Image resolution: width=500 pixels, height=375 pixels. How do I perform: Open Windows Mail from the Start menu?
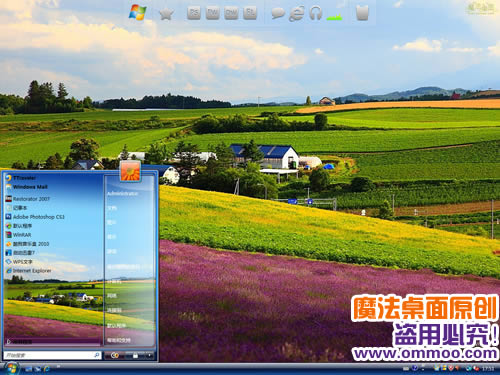(30, 187)
